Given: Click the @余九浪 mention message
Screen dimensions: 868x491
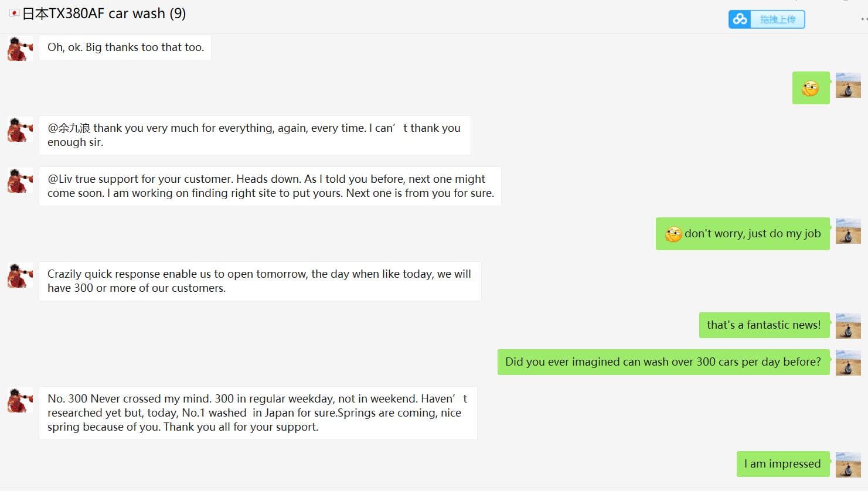Looking at the screenshot, I should point(254,135).
